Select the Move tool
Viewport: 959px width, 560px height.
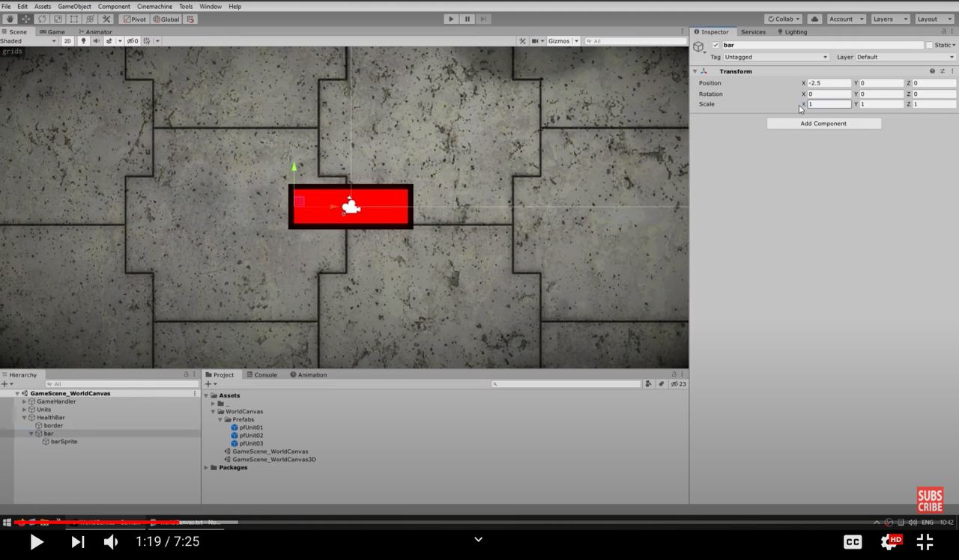pos(25,19)
